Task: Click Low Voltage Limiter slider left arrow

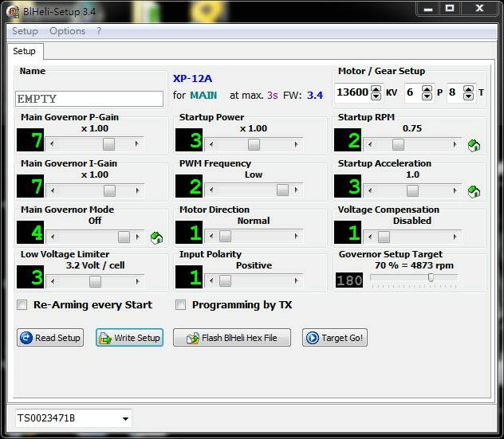Action: click(x=52, y=281)
